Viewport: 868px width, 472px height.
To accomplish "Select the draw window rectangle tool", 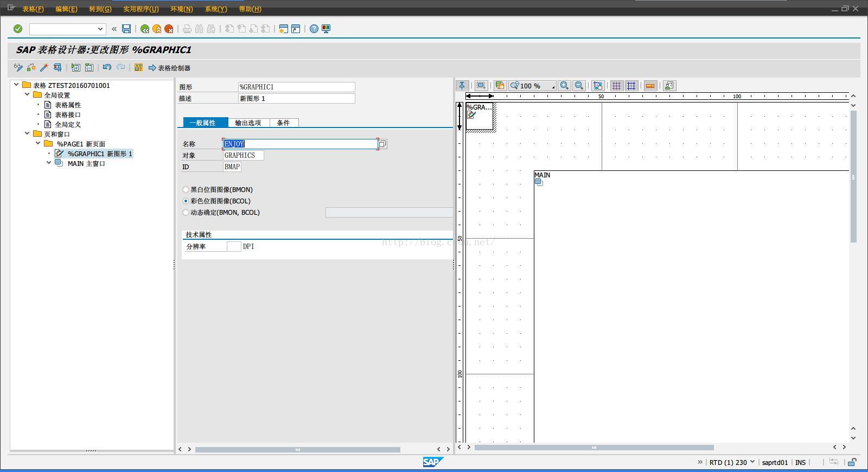I will 481,86.
